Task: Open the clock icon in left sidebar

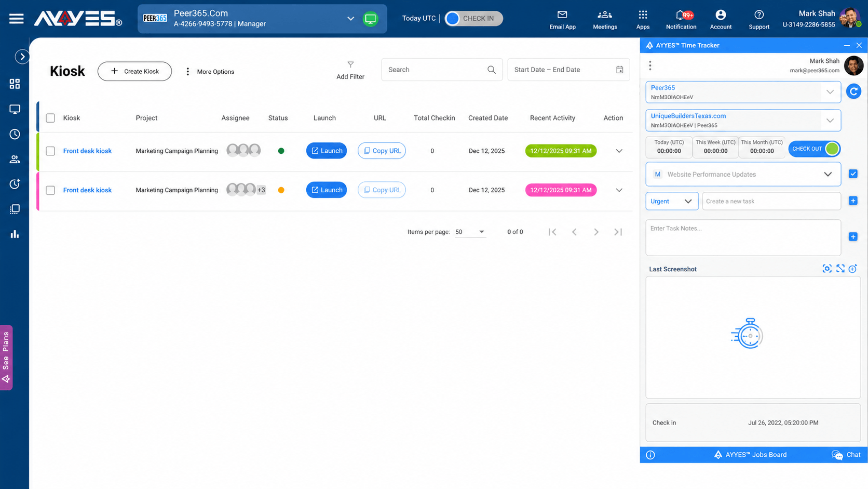Action: 15,134
